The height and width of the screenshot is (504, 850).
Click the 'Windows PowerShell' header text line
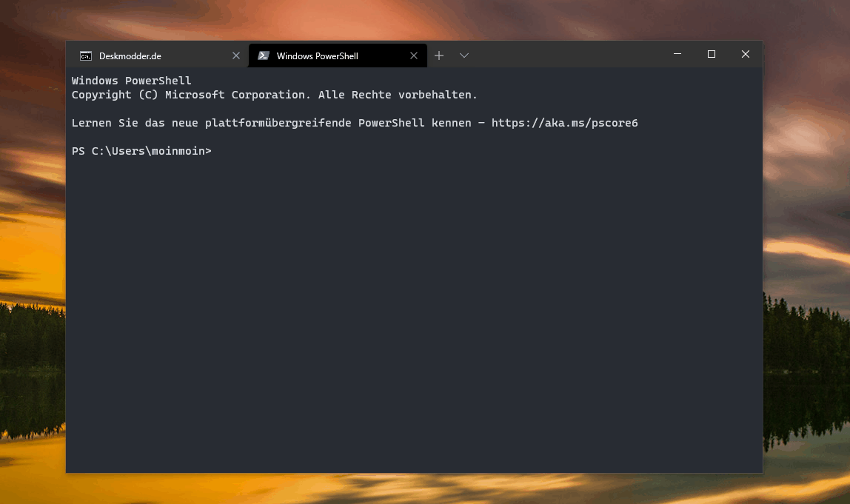(x=131, y=81)
